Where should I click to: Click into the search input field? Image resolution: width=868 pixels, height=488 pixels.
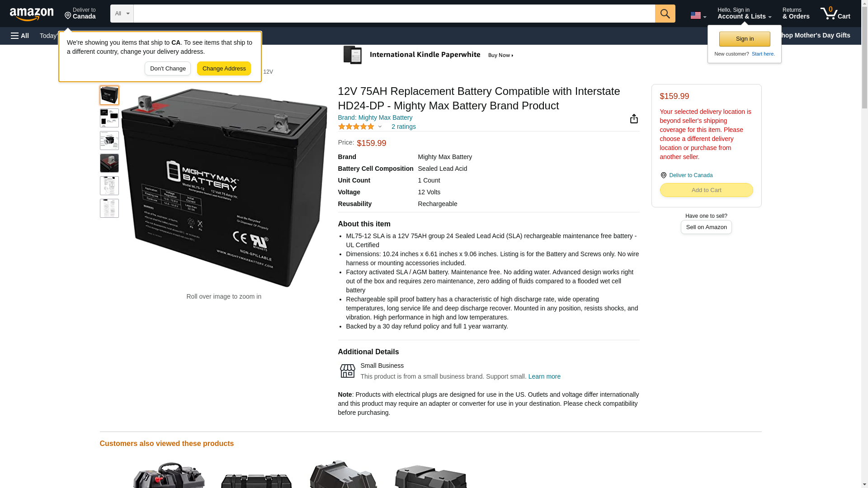tap(394, 14)
